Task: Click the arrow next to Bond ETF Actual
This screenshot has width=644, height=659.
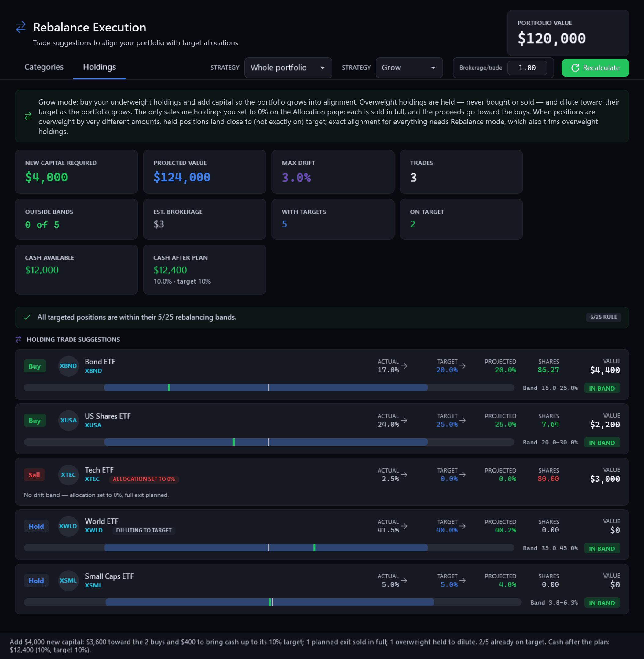Action: [404, 366]
